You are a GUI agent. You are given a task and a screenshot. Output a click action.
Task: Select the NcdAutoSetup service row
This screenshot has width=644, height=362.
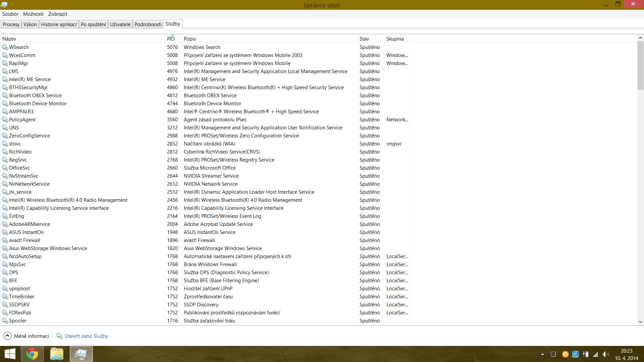click(x=205, y=256)
